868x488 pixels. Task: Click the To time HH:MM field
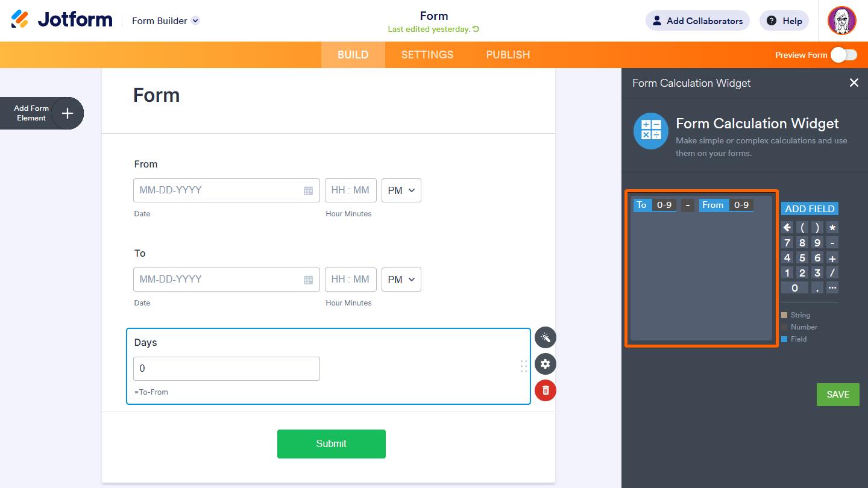[351, 280]
